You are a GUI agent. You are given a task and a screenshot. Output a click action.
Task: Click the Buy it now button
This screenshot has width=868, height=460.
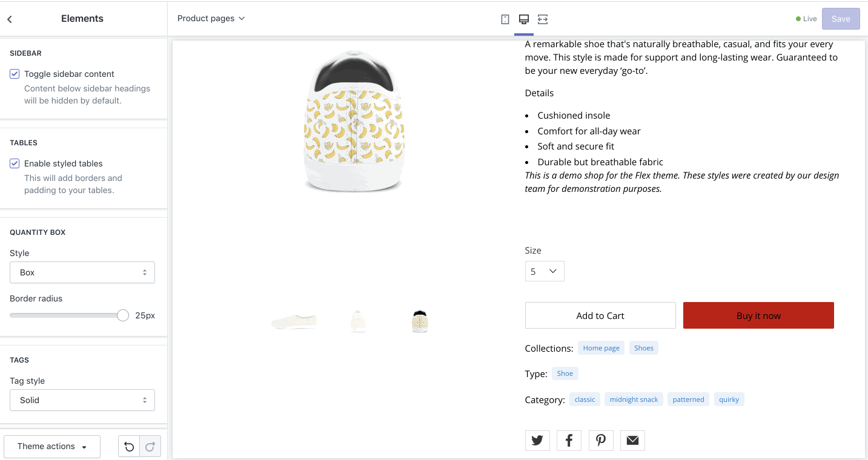click(x=758, y=315)
